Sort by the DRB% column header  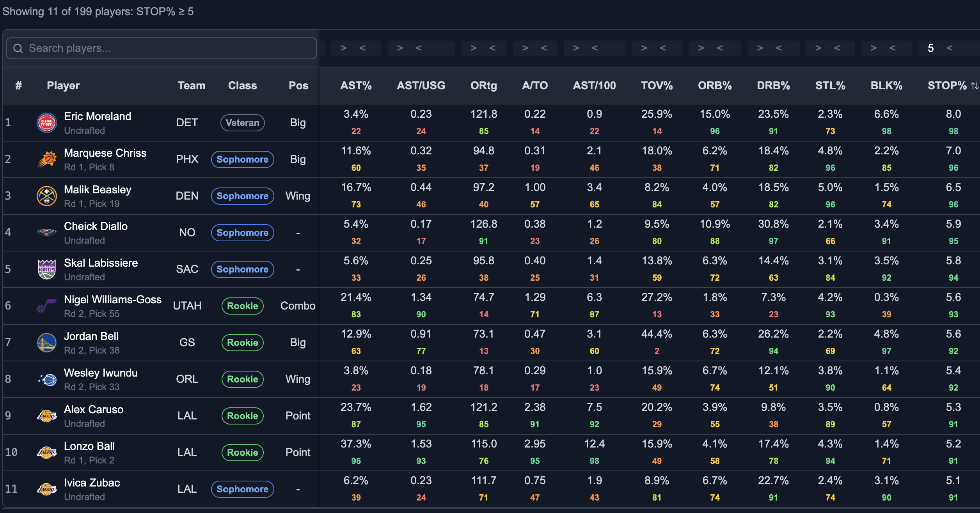coord(773,86)
